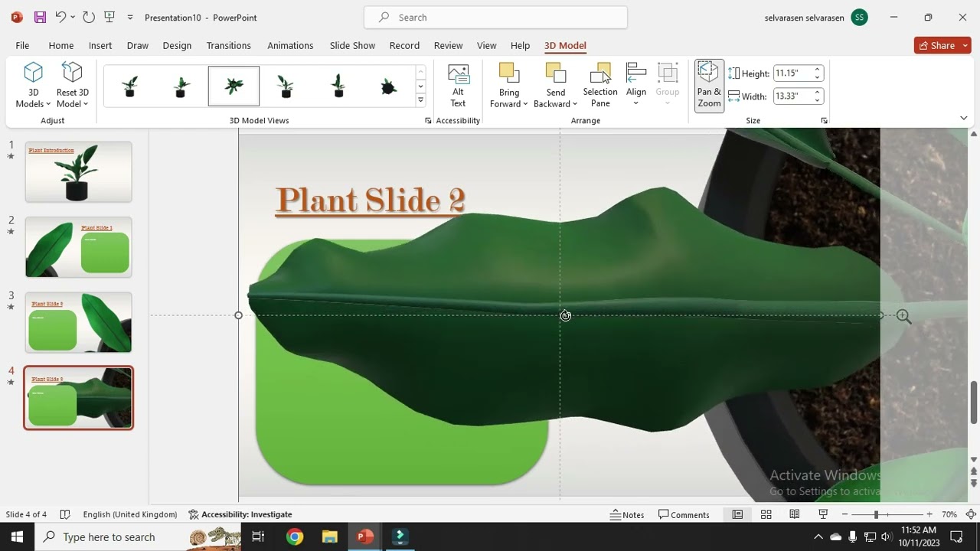Collapse the ribbon with chevron
This screenshot has width=980, height=551.
[x=964, y=118]
